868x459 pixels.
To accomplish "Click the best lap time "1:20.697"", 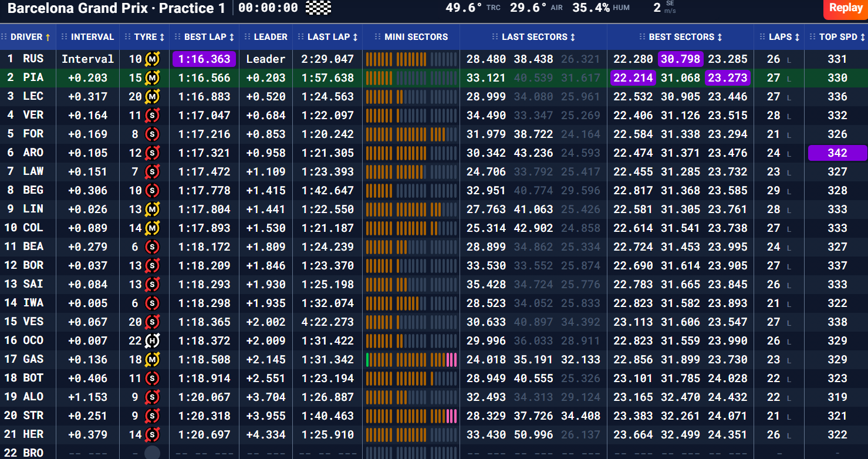I will (x=204, y=434).
